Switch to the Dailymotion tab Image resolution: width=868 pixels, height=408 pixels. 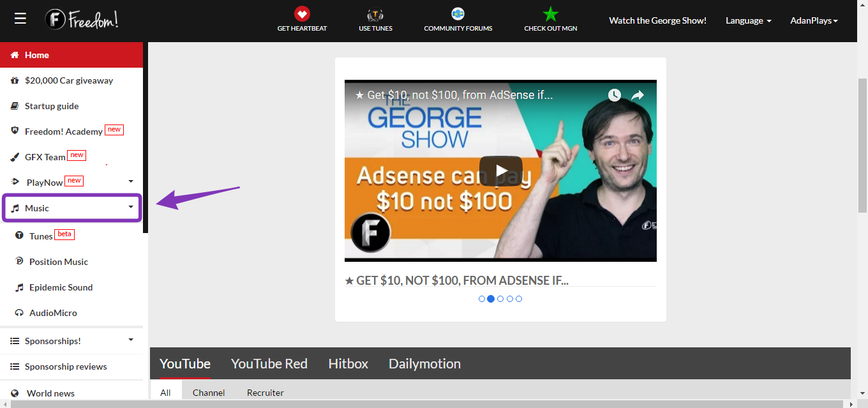pos(424,364)
